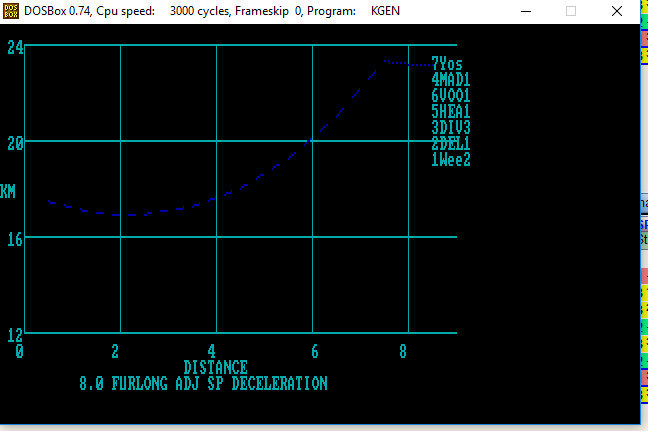
Task: Minimize the DOSBox window
Action: (526, 11)
